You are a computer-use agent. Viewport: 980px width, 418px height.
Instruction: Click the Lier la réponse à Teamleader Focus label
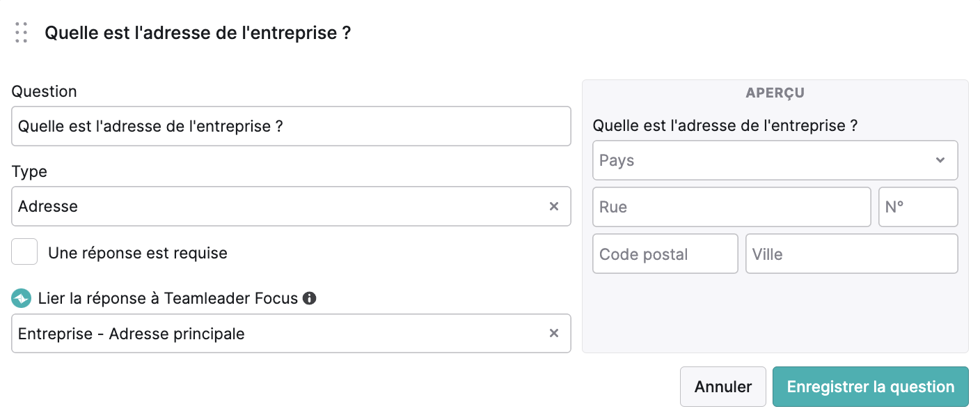coord(168,298)
